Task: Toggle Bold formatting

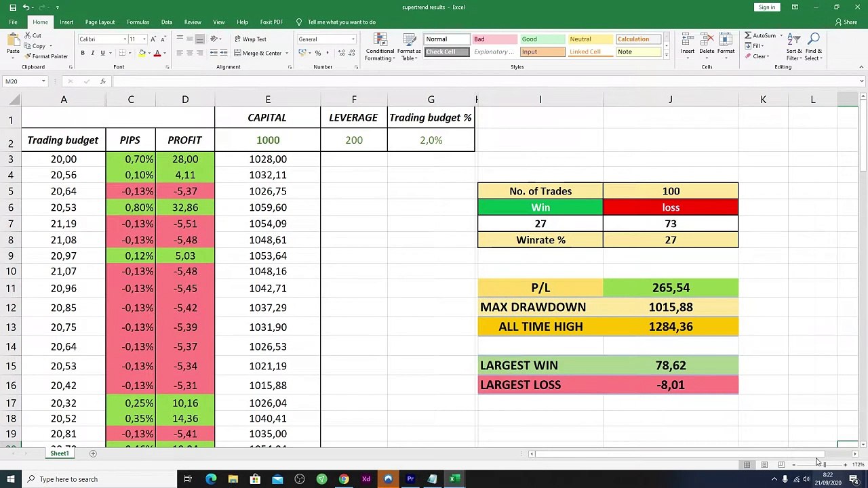Action: (83, 53)
